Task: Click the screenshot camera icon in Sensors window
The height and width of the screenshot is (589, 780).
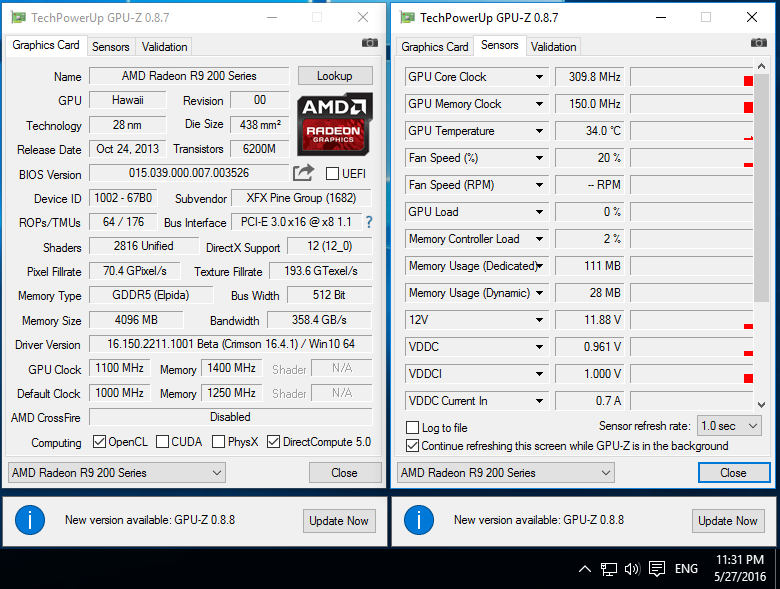Action: [x=759, y=43]
